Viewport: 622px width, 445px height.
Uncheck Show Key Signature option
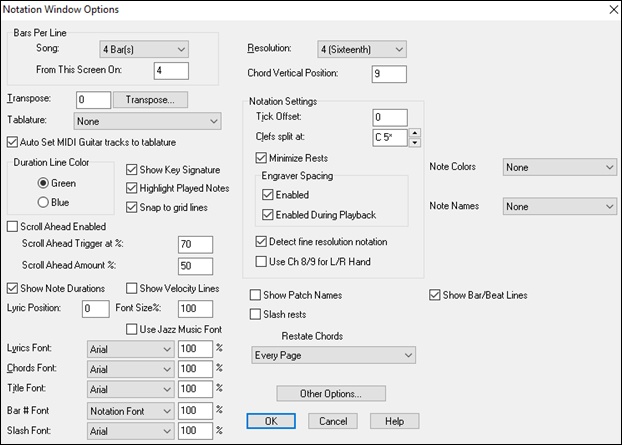pos(134,169)
